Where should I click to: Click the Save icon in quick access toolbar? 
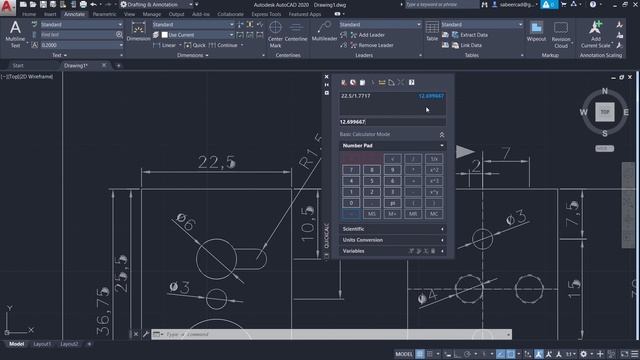coord(43,4)
